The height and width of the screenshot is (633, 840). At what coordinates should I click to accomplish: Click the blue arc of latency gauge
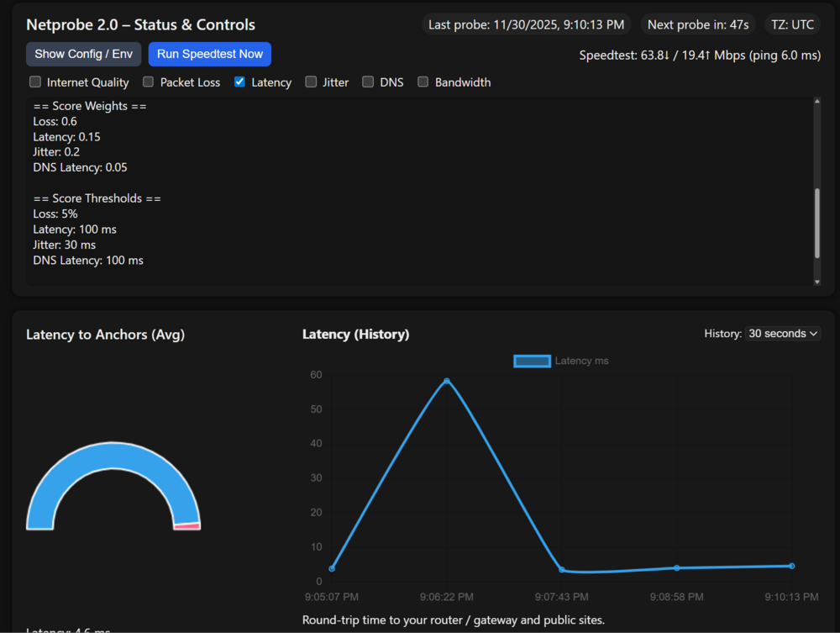[x=113, y=456]
